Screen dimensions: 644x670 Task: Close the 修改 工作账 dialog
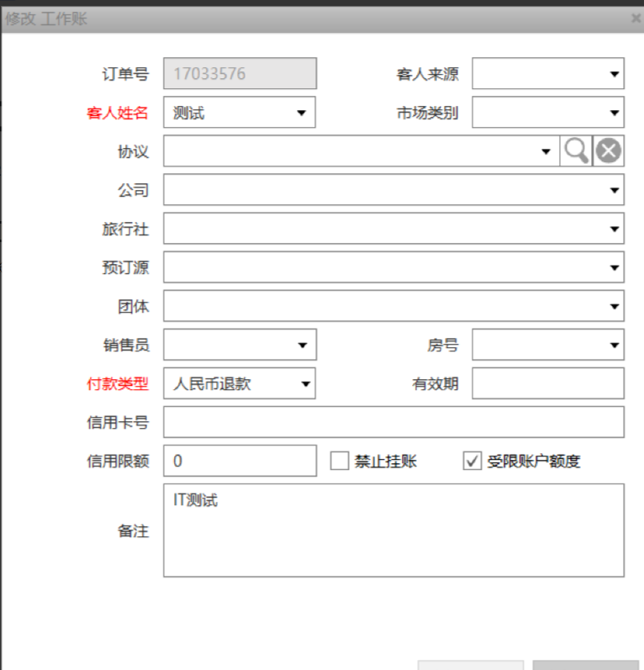click(636, 18)
